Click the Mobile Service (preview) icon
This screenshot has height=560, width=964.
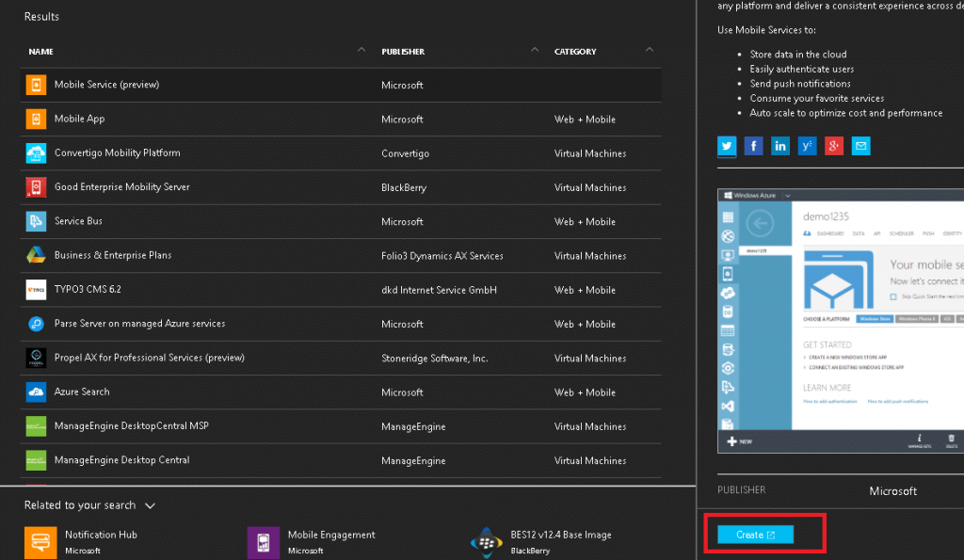pos(36,85)
